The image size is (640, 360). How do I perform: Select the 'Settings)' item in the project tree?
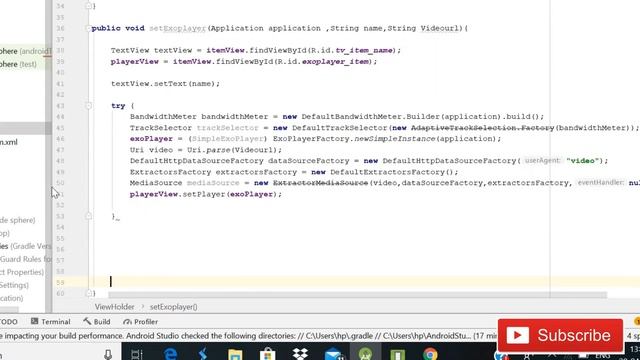[x=14, y=285]
